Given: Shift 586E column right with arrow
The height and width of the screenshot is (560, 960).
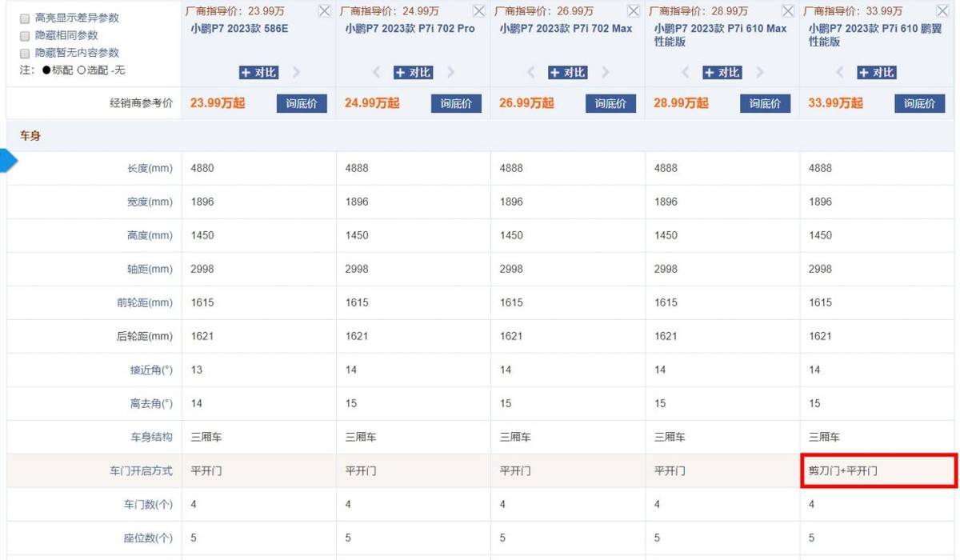Looking at the screenshot, I should click(x=297, y=72).
